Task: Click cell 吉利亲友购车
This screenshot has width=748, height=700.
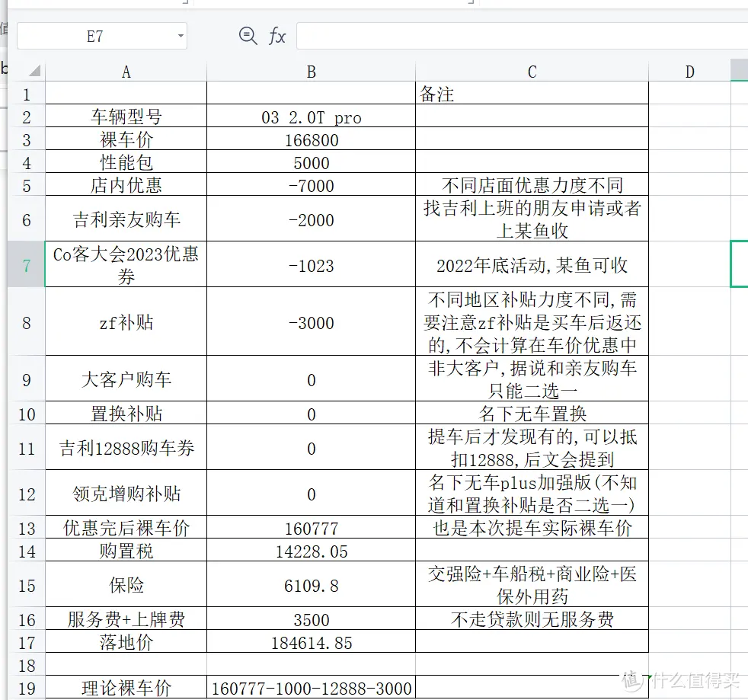Action: (x=126, y=219)
